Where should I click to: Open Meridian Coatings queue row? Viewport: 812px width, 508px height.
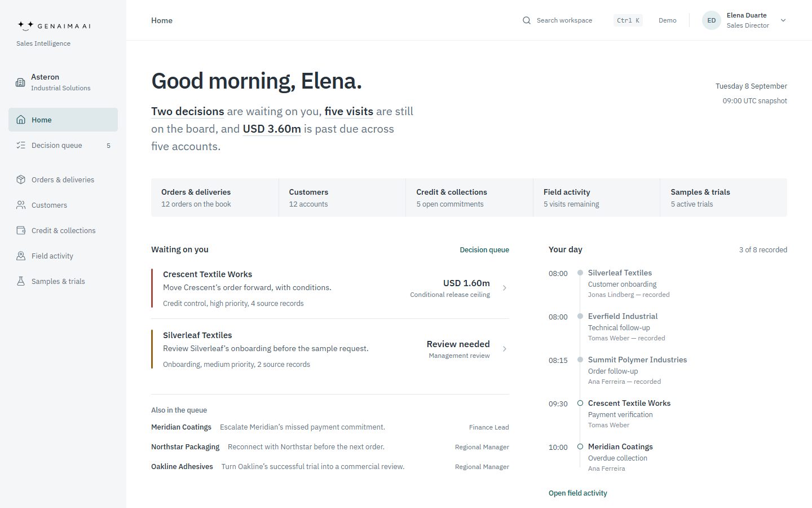(x=330, y=427)
